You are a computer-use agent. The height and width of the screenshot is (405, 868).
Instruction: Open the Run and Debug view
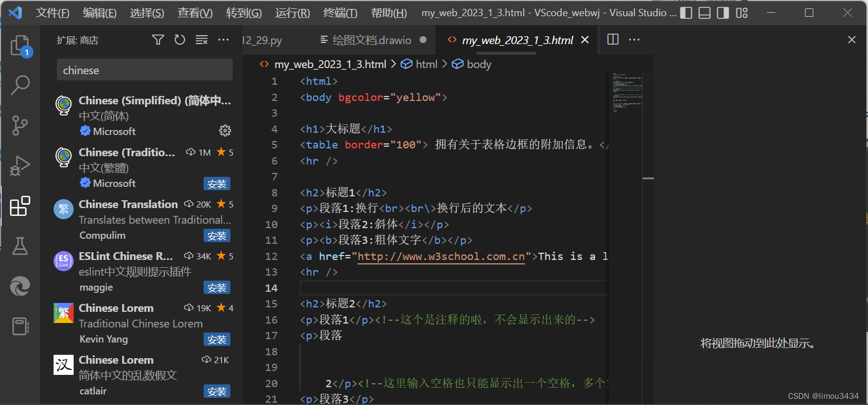(x=20, y=165)
